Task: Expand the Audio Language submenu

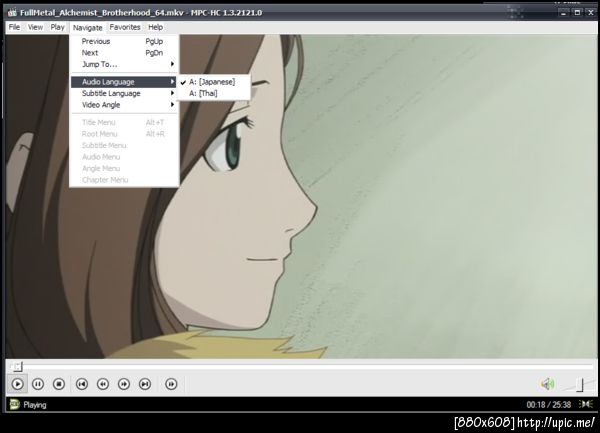Action: pyautogui.click(x=124, y=82)
